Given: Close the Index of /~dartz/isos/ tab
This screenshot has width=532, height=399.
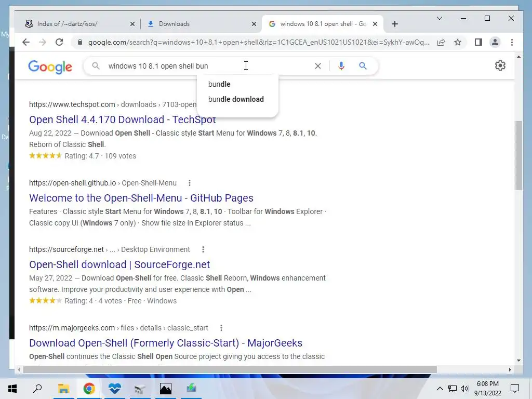Looking at the screenshot, I should (x=132, y=24).
